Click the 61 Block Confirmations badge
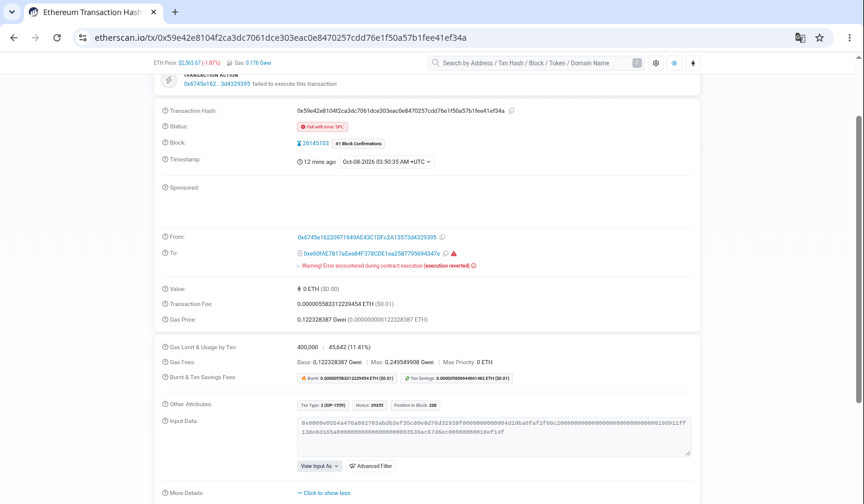Viewport: 864px width, 504px height. pyautogui.click(x=359, y=144)
